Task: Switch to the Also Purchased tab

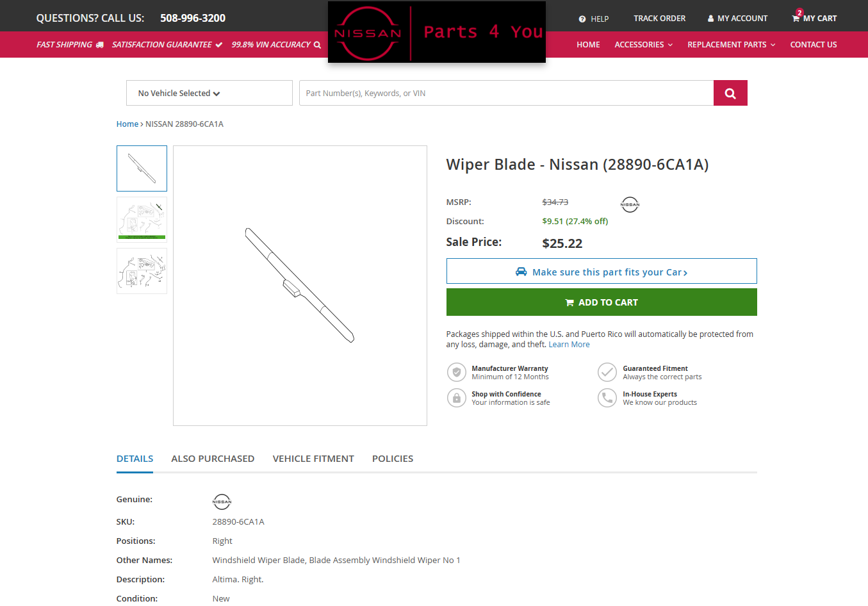Action: click(213, 459)
